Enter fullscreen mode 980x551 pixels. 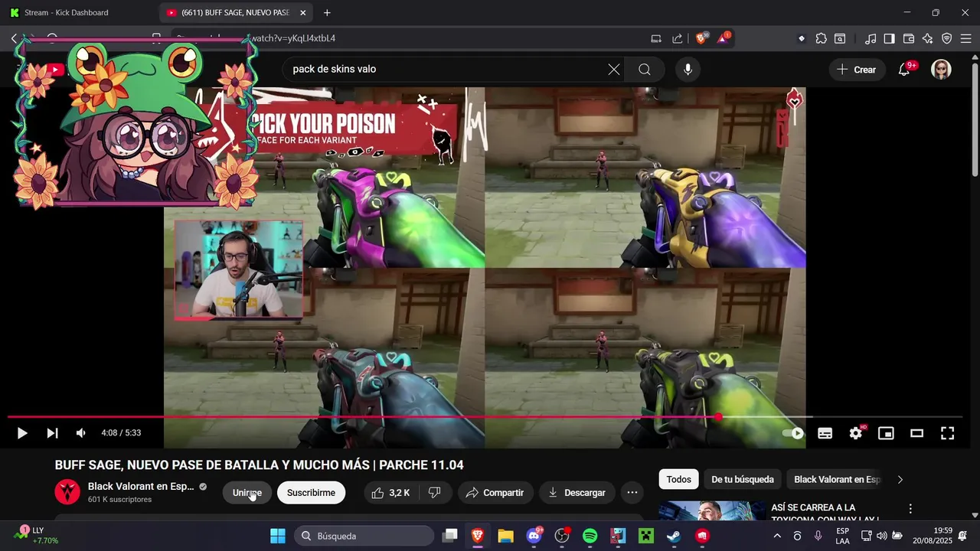click(x=947, y=433)
